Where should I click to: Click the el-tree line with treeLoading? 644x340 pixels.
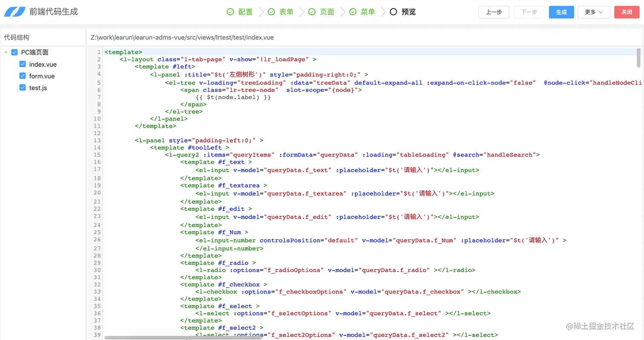click(x=404, y=83)
